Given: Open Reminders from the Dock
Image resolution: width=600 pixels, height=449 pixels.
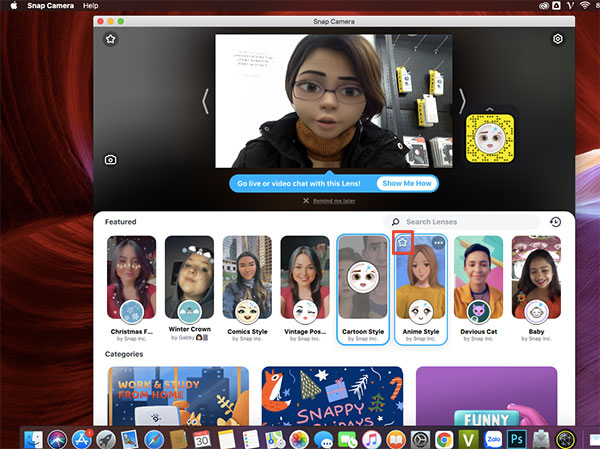Looking at the screenshot, I should 250,439.
